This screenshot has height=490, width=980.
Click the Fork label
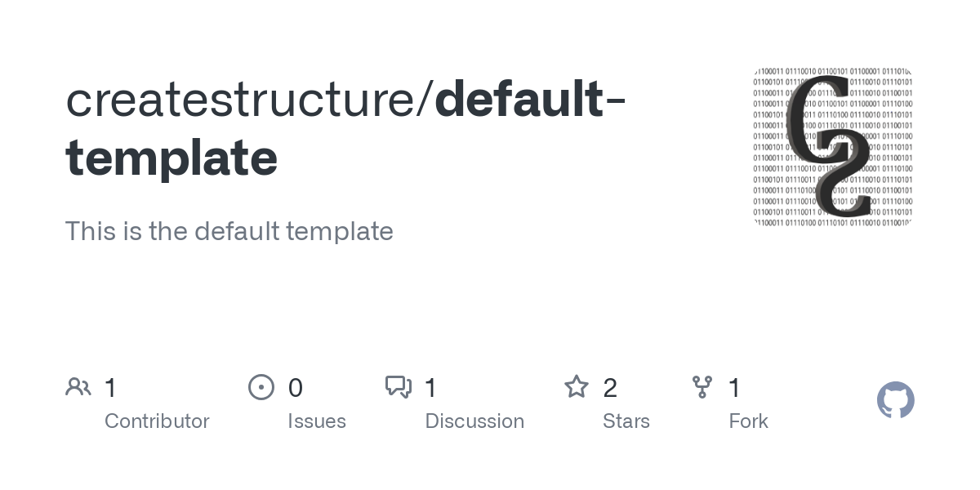(x=749, y=421)
